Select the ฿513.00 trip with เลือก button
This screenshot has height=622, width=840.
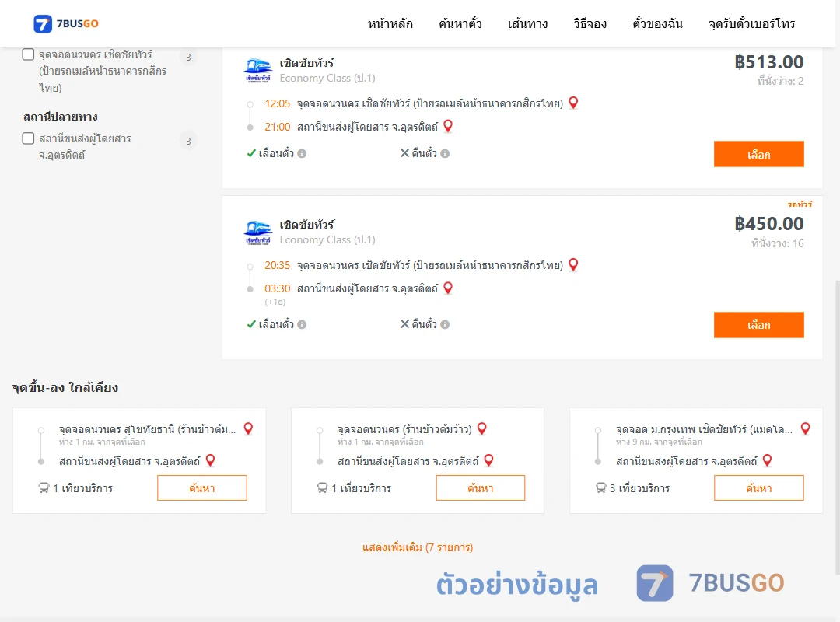click(x=758, y=154)
